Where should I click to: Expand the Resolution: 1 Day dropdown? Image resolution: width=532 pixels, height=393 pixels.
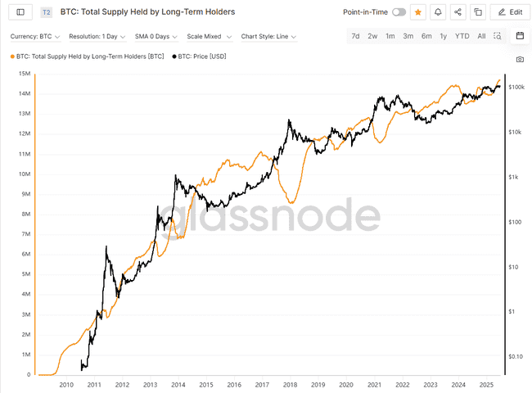pyautogui.click(x=96, y=37)
